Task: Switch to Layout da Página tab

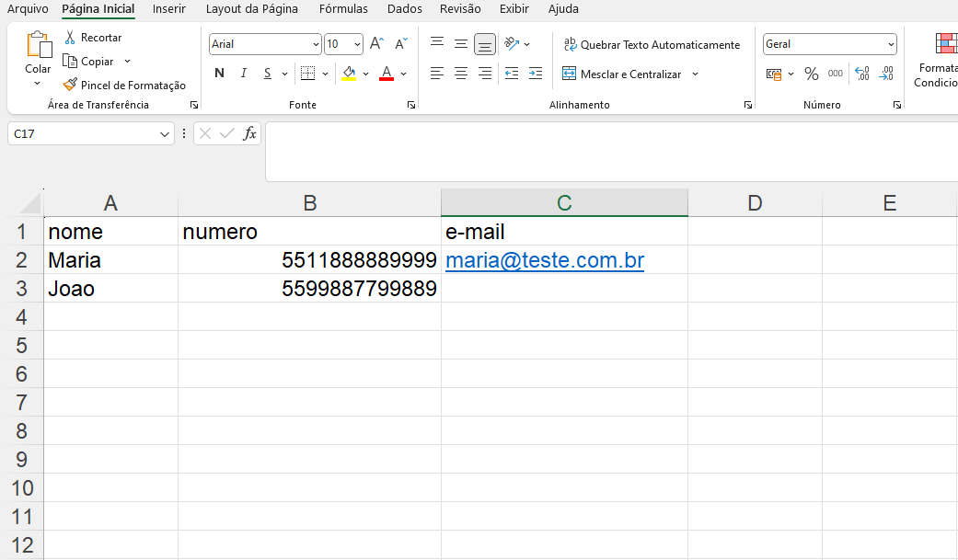Action: tap(252, 9)
